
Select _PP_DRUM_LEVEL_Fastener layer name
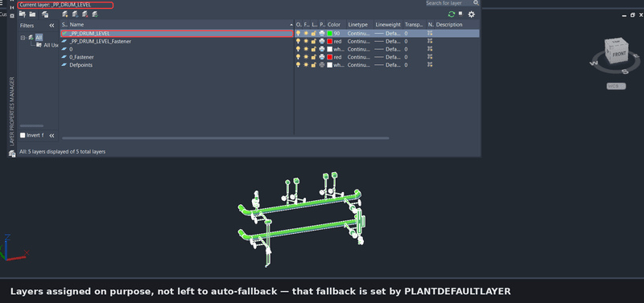coord(100,42)
